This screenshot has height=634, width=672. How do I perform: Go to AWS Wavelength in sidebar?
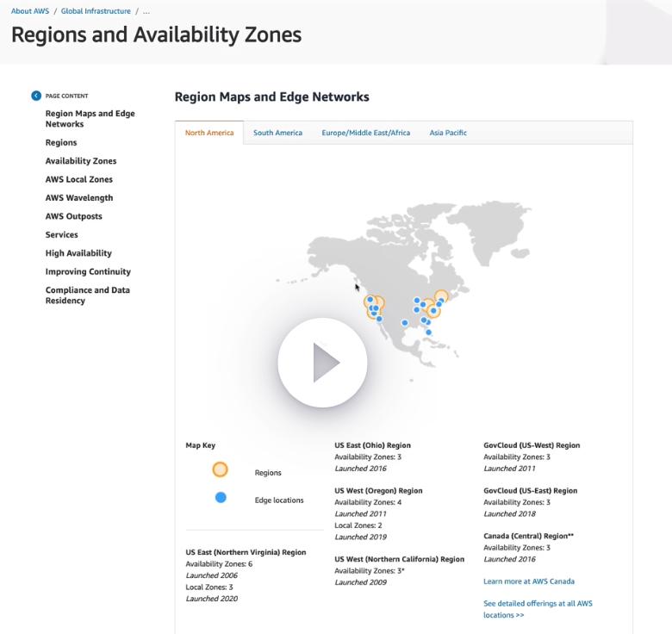point(79,198)
